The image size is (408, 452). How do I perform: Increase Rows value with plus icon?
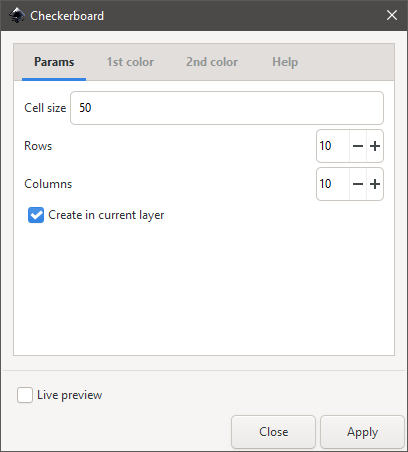(x=375, y=146)
